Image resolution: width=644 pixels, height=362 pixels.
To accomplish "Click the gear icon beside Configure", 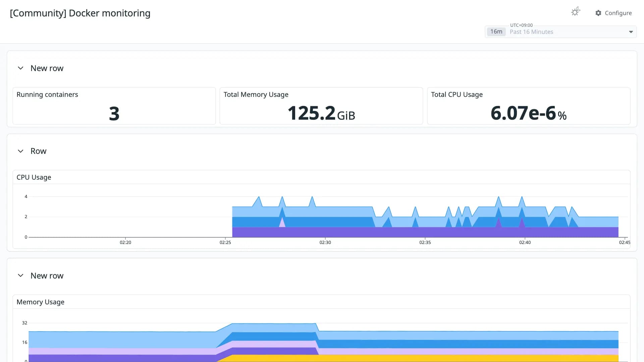I will click(x=598, y=13).
